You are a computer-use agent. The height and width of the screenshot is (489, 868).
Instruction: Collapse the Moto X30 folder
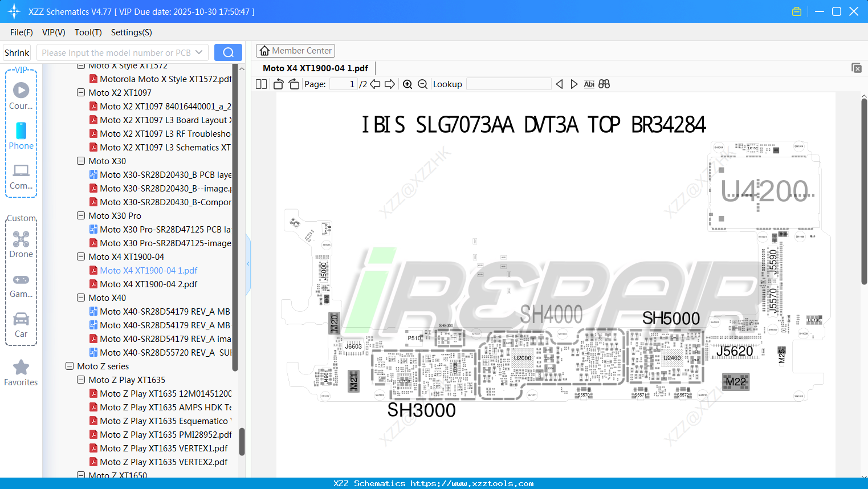pos(81,161)
